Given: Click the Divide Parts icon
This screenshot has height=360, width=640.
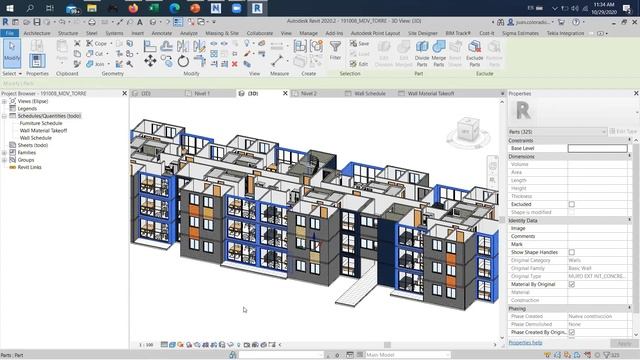Looking at the screenshot, I should (422, 47).
